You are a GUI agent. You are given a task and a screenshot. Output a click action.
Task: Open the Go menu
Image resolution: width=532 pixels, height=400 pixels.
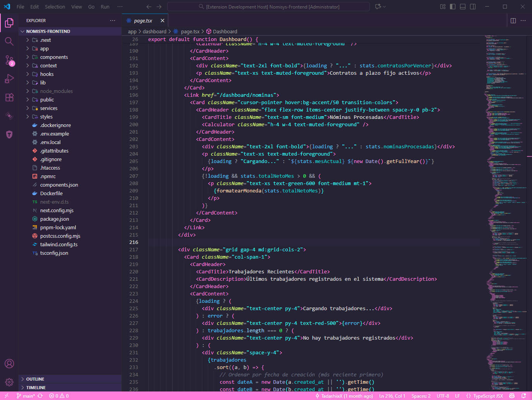click(x=91, y=7)
